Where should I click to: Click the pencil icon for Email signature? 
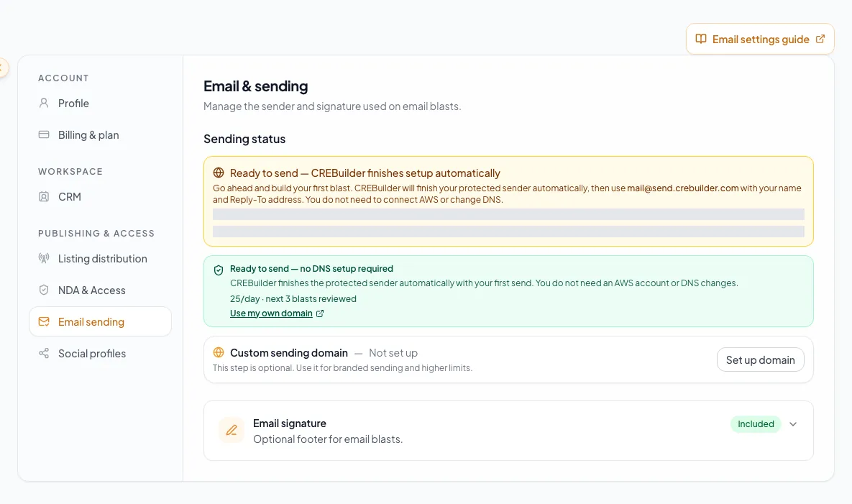point(232,430)
